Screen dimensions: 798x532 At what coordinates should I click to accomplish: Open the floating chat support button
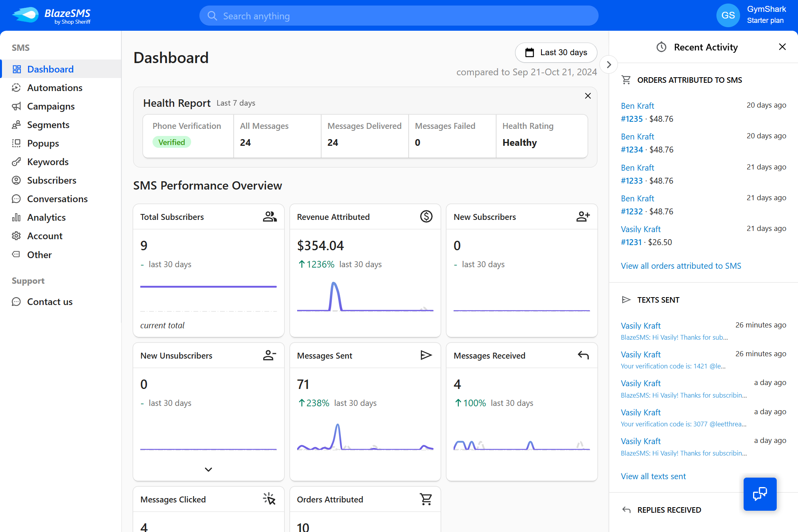point(760,494)
